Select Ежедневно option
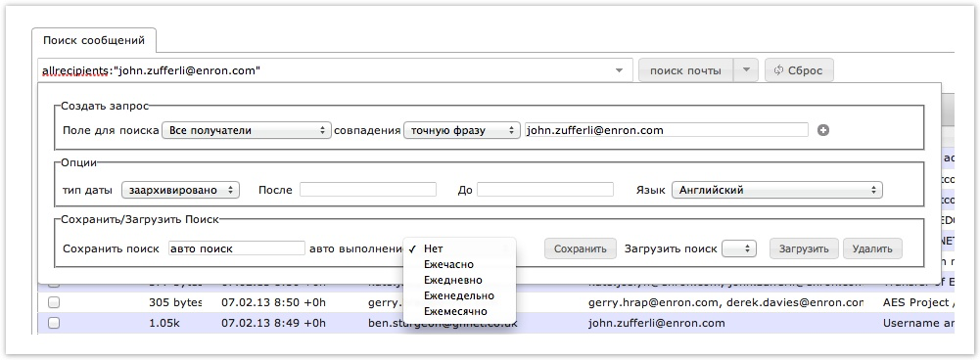This screenshot has width=980, height=360. [460, 280]
